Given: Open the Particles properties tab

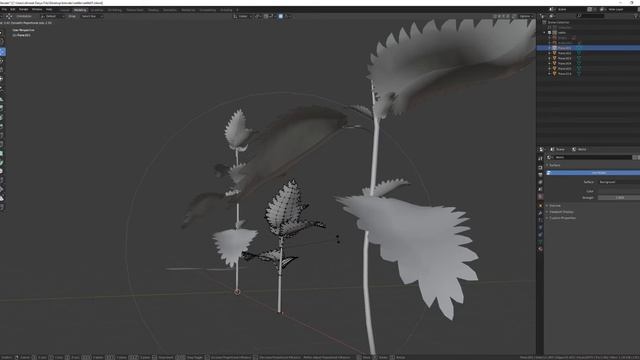Looking at the screenshot, I should (540, 220).
